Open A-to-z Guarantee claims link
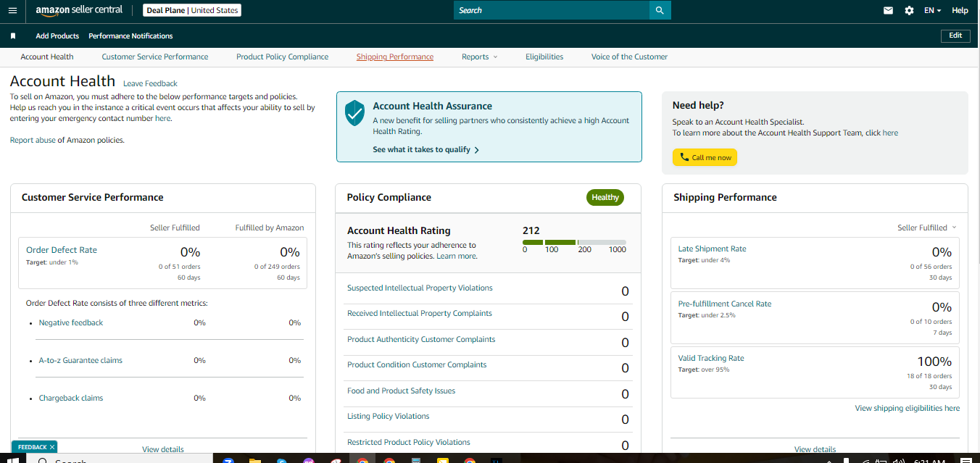 (x=80, y=360)
